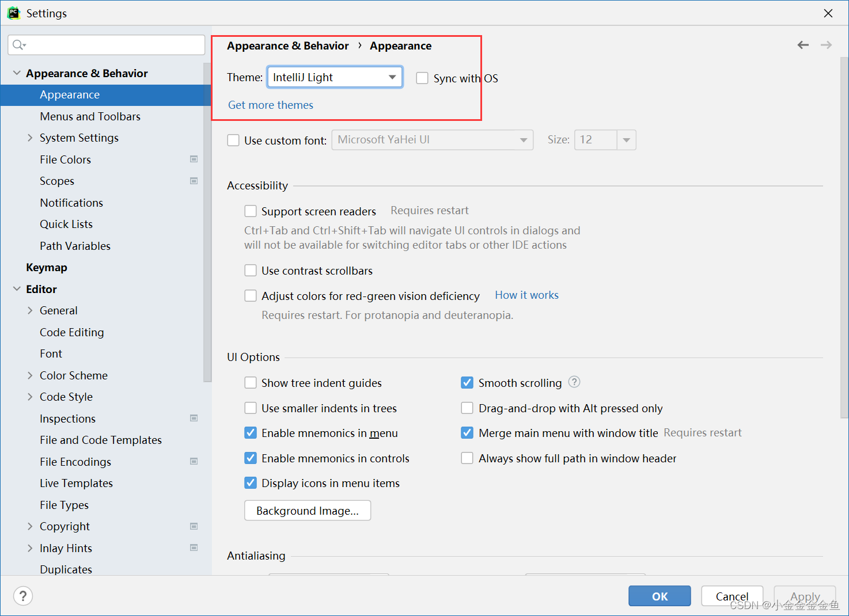Click Appearance & Behavior breadcrumb
The height and width of the screenshot is (616, 849).
(x=288, y=45)
